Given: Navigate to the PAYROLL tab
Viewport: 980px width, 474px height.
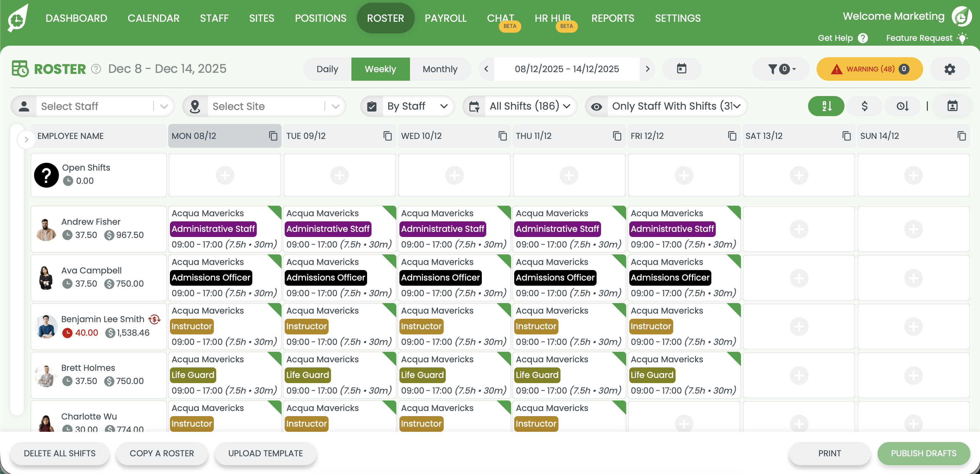Looking at the screenshot, I should pos(445,18).
